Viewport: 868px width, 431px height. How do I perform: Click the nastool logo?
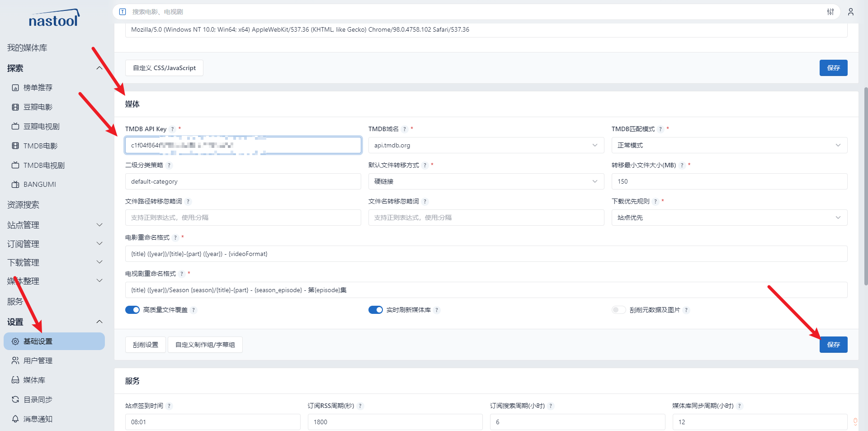pyautogui.click(x=54, y=17)
